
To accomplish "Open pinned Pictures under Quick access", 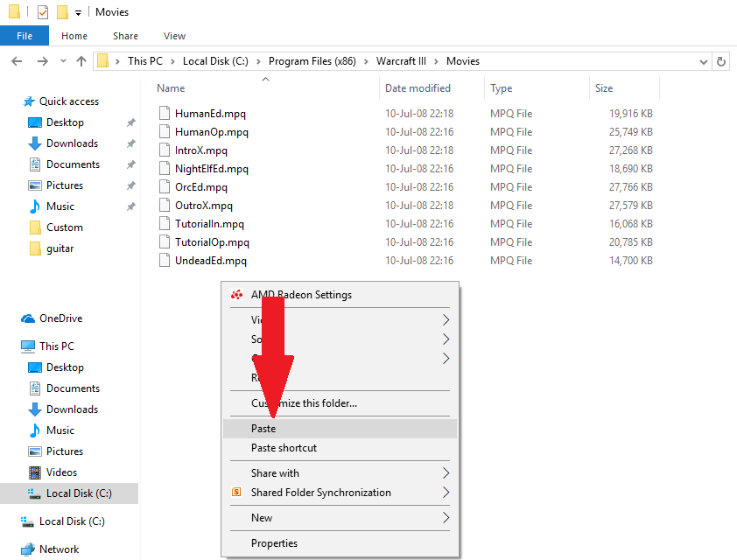I will (x=65, y=185).
